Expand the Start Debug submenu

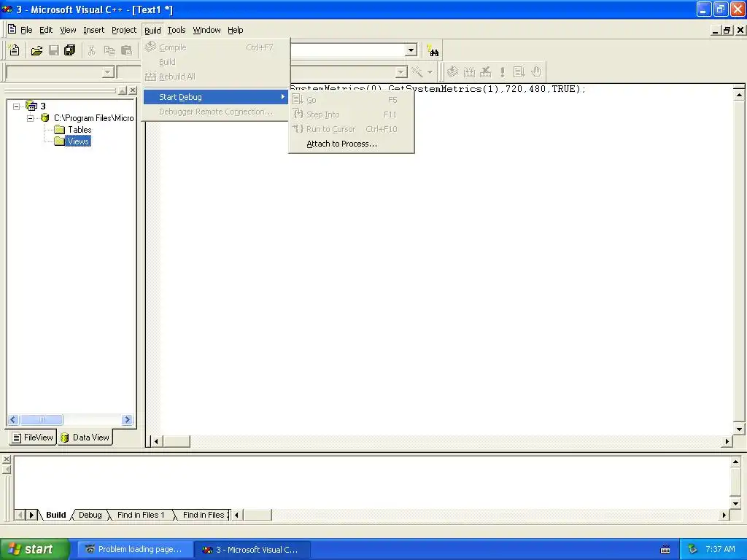click(216, 97)
